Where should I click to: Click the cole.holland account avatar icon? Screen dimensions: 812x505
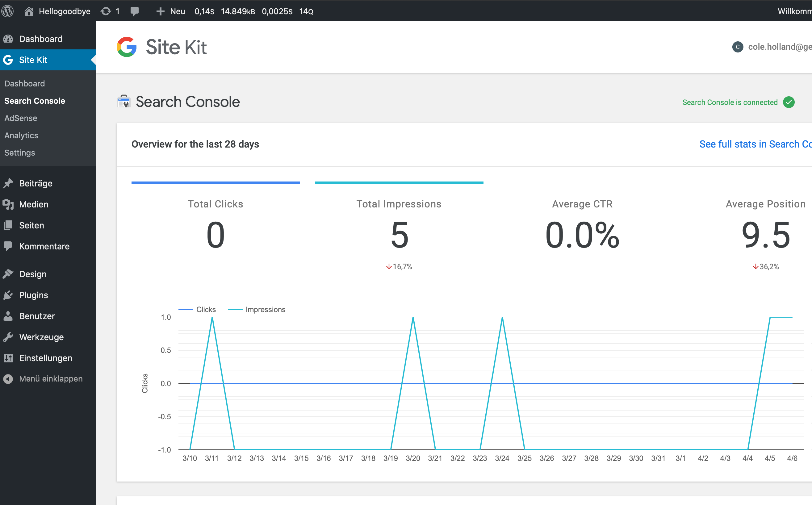pyautogui.click(x=738, y=47)
